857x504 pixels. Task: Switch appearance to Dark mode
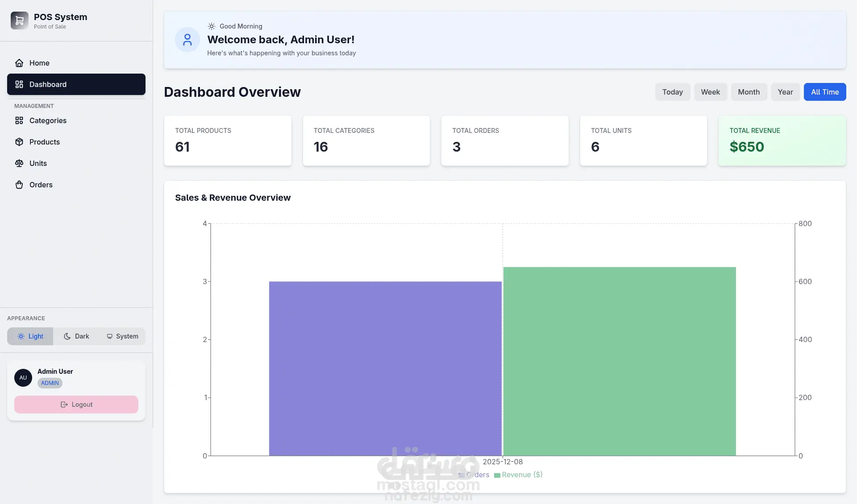(x=76, y=336)
